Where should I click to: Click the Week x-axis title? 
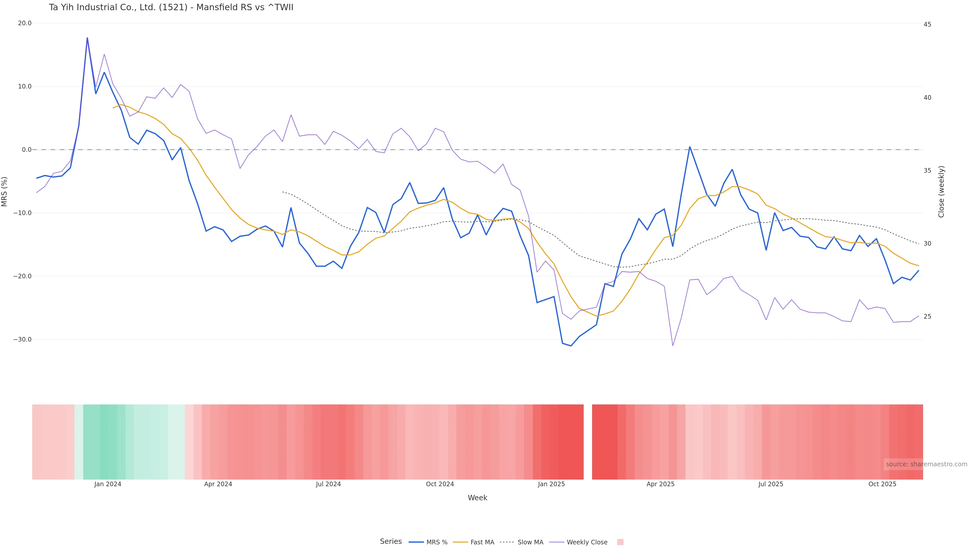click(x=477, y=498)
